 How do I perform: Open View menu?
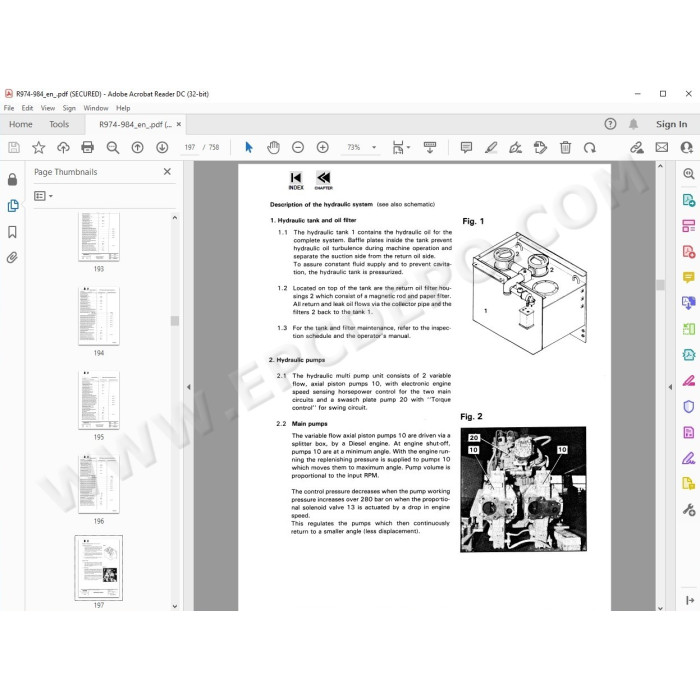tap(48, 108)
